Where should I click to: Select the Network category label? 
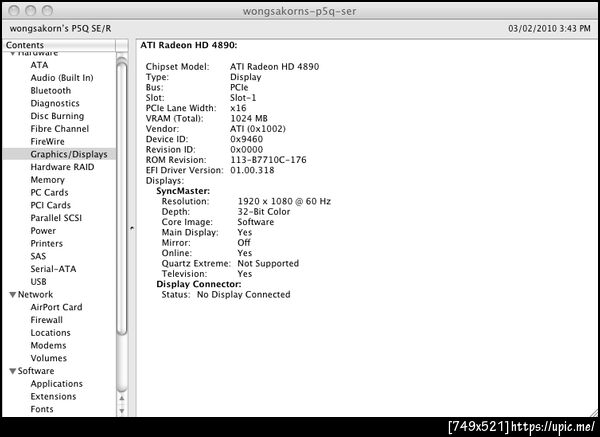click(x=35, y=294)
